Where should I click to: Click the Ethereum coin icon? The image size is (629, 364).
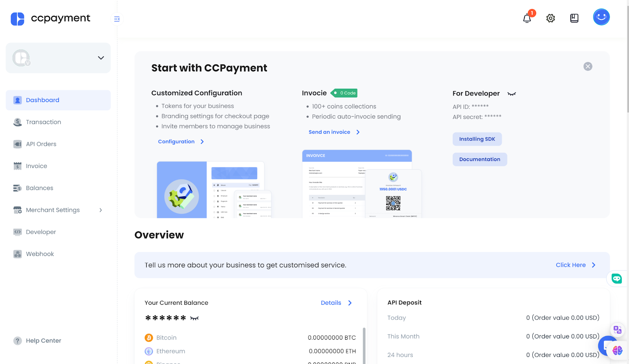click(149, 351)
